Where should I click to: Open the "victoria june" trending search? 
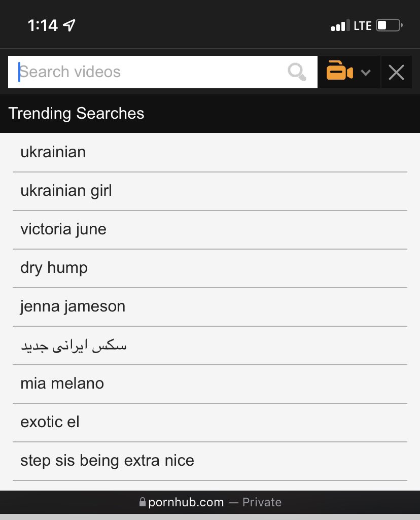(x=63, y=229)
